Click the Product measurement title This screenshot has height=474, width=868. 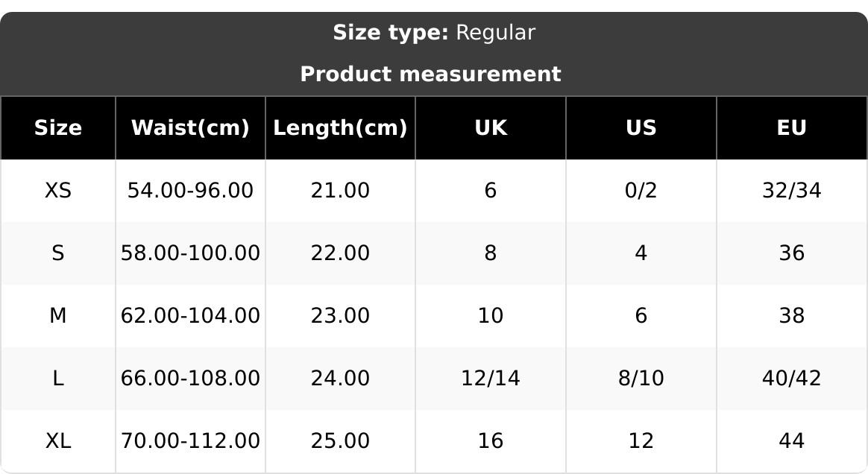(x=430, y=75)
